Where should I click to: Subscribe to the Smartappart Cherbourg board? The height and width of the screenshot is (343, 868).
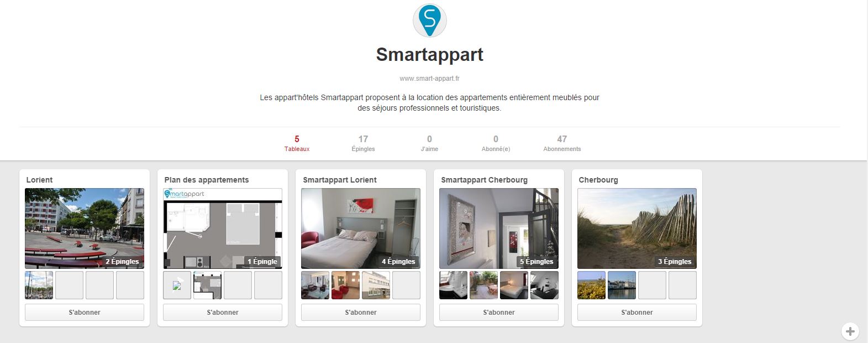tap(499, 312)
